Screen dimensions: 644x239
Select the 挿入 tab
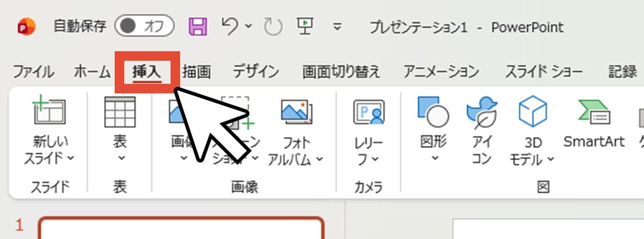147,72
